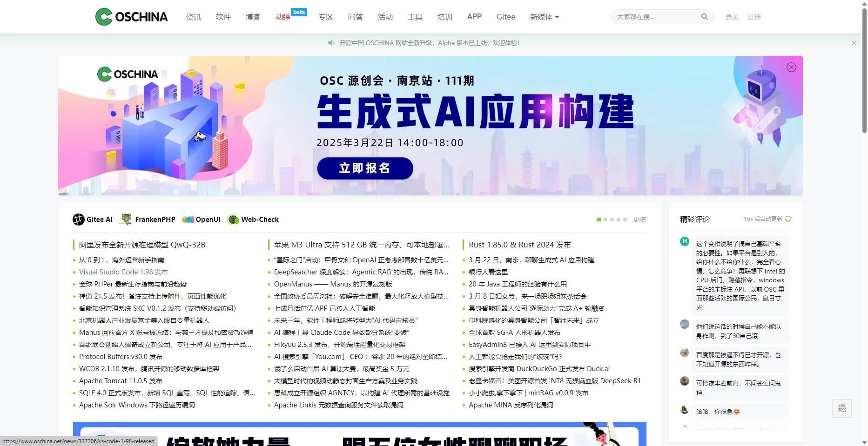Go to the 活动 section
Screen dimensions: 868x446
[385, 17]
